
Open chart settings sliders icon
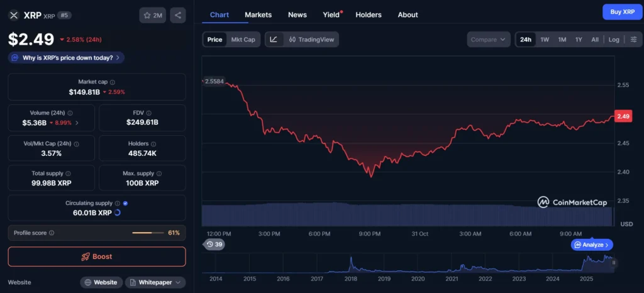(633, 40)
